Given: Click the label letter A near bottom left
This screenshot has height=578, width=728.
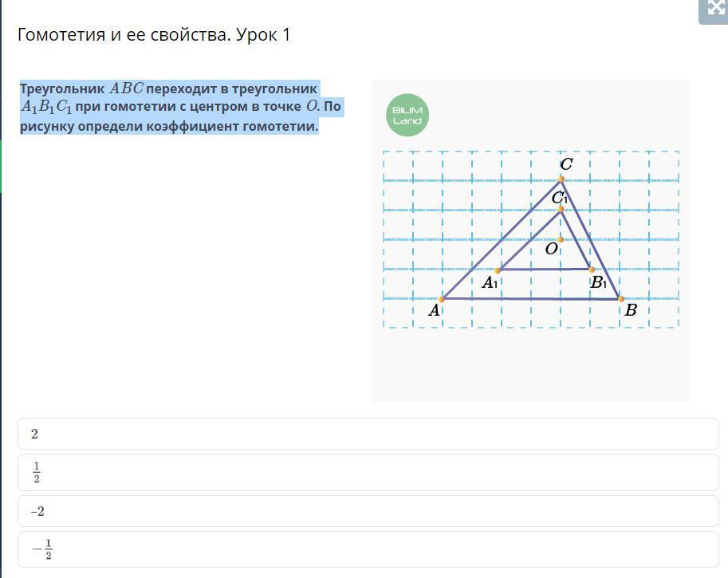Looking at the screenshot, I should (x=434, y=310).
